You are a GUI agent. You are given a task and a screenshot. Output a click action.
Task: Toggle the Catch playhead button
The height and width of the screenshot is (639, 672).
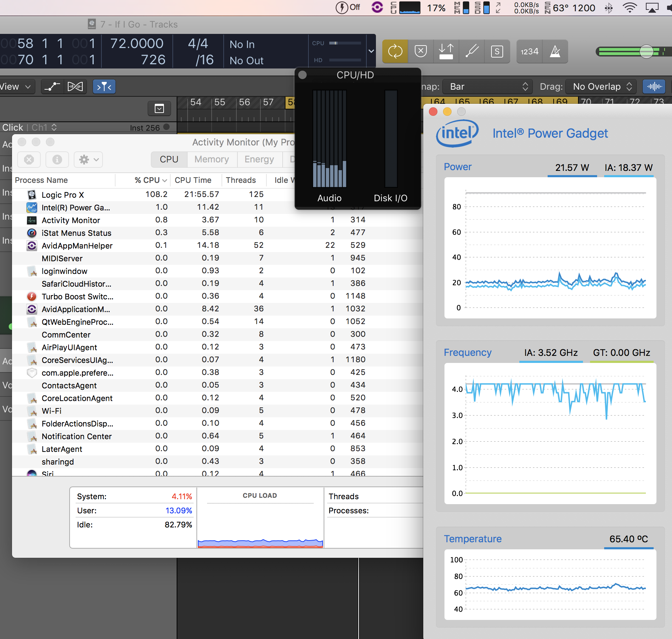tap(104, 86)
